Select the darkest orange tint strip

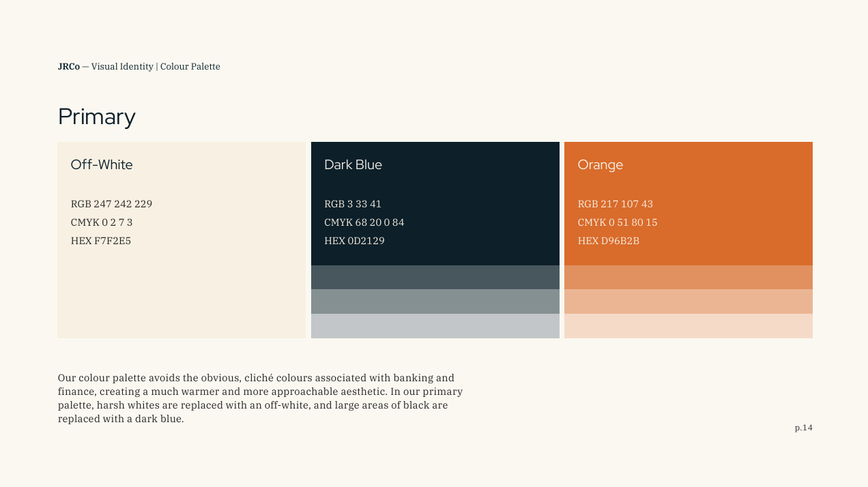689,278
